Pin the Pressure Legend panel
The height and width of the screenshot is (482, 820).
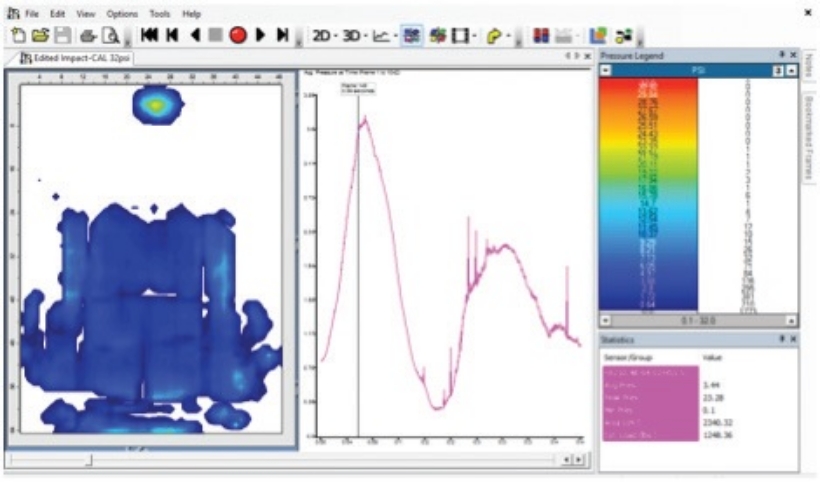(x=781, y=55)
